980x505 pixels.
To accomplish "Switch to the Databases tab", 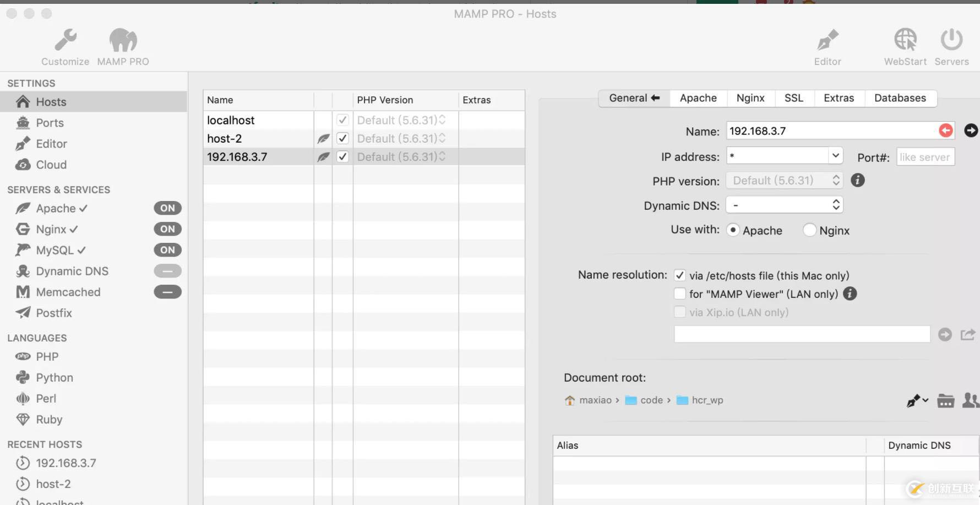I will [900, 98].
